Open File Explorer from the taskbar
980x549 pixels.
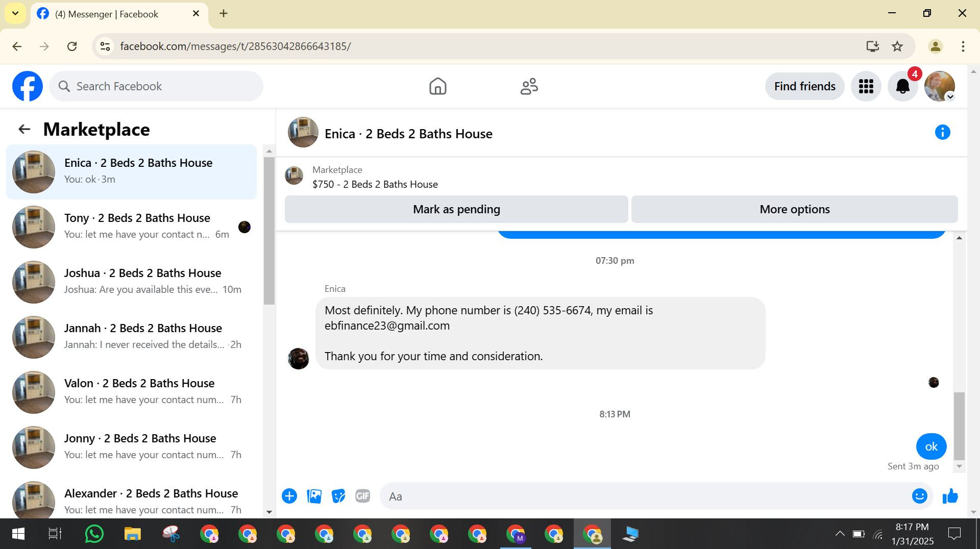(x=132, y=534)
